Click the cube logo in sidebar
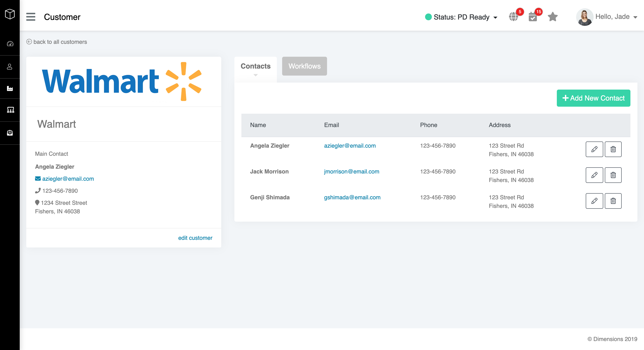 tap(10, 14)
